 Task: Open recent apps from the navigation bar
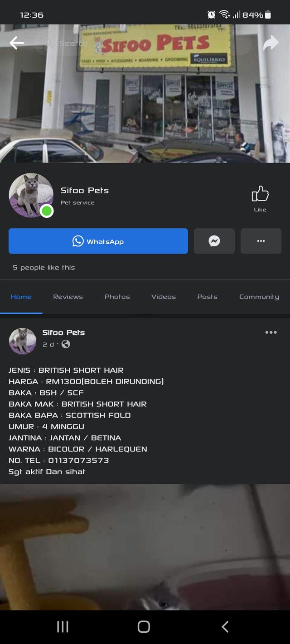pos(62,627)
